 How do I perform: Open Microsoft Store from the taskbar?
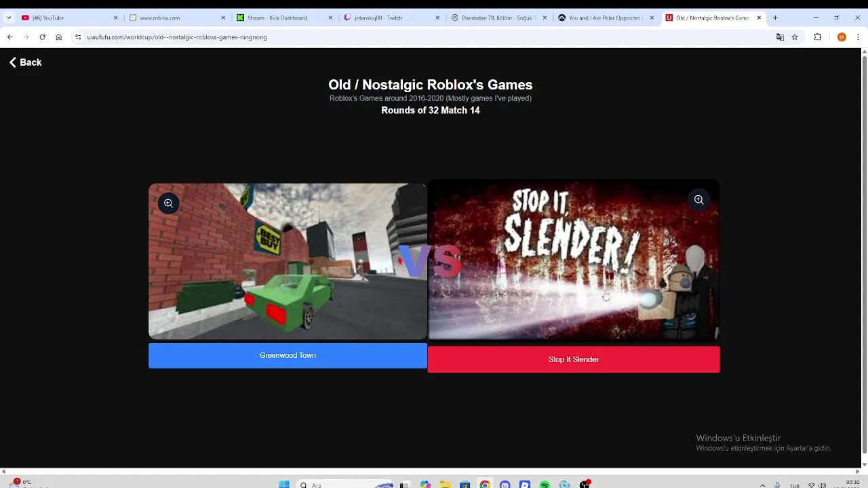(x=465, y=485)
